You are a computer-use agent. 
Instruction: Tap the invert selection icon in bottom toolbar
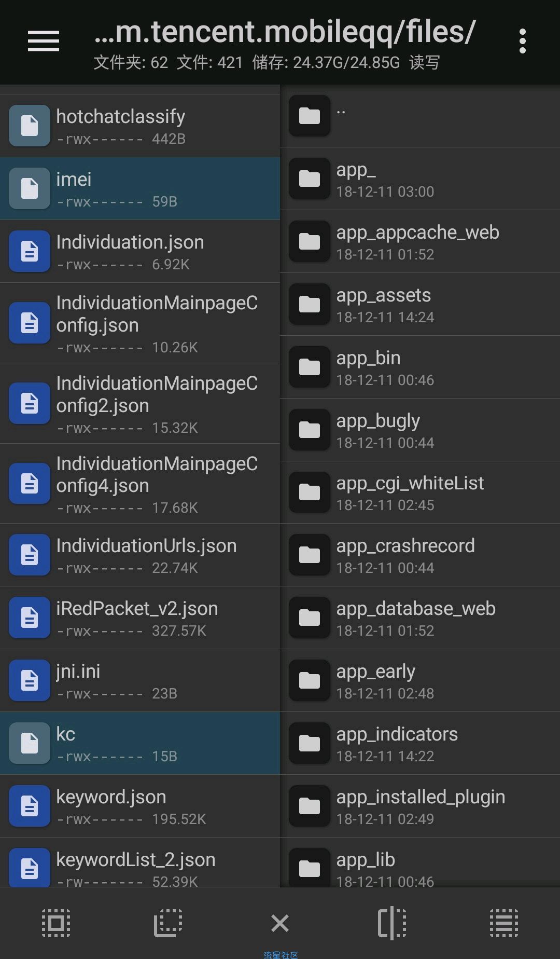tap(168, 923)
